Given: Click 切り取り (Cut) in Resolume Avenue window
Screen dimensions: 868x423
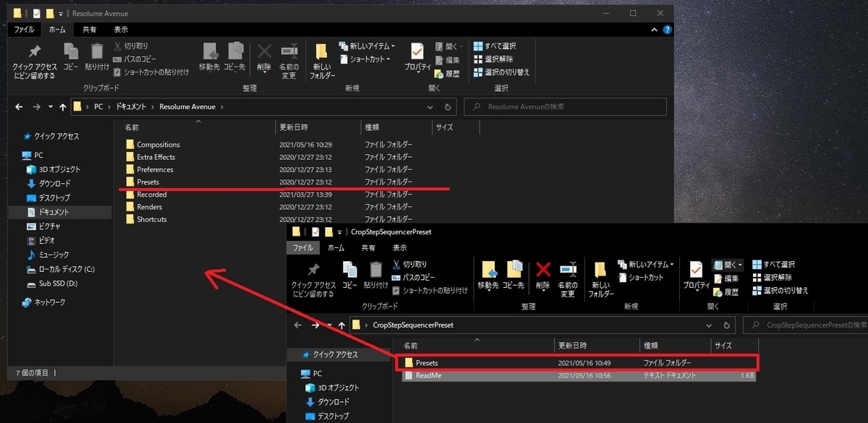Looking at the screenshot, I should [131, 46].
